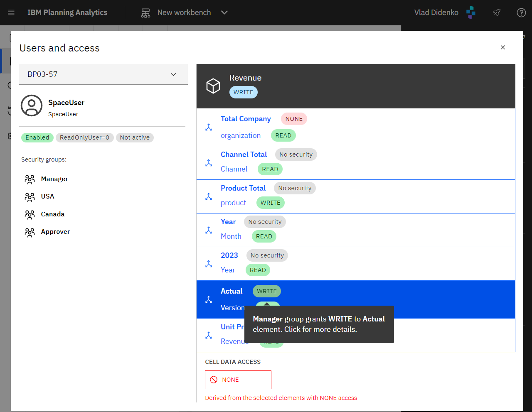532x412 pixels.
Task: Click the Total Company element link
Action: pos(246,119)
